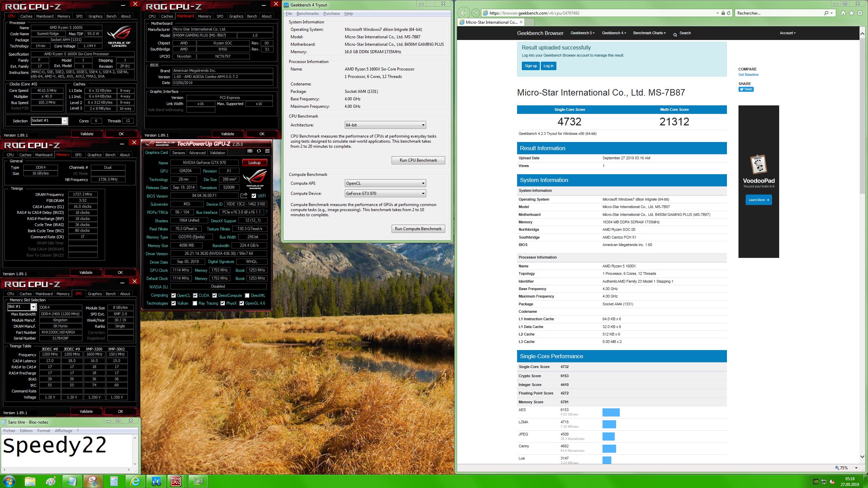
Task: Open the Purchase menu in Geekbench 4
Action: [331, 14]
